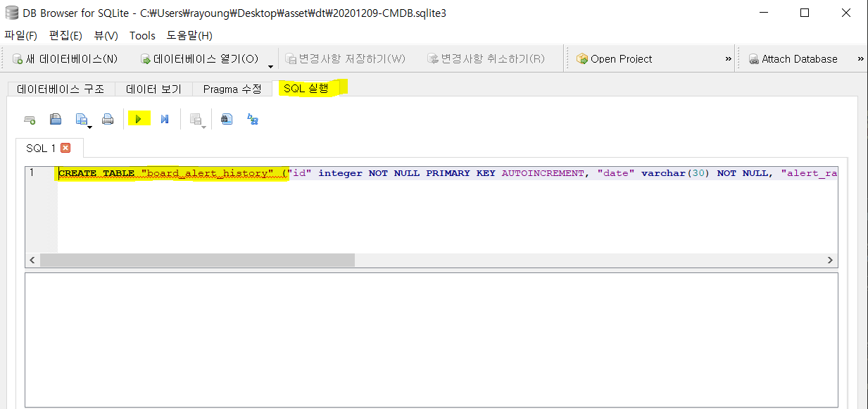Screen dimensions: 868x409
Task: Expand overflow chevron after Open Project
Action: click(728, 59)
